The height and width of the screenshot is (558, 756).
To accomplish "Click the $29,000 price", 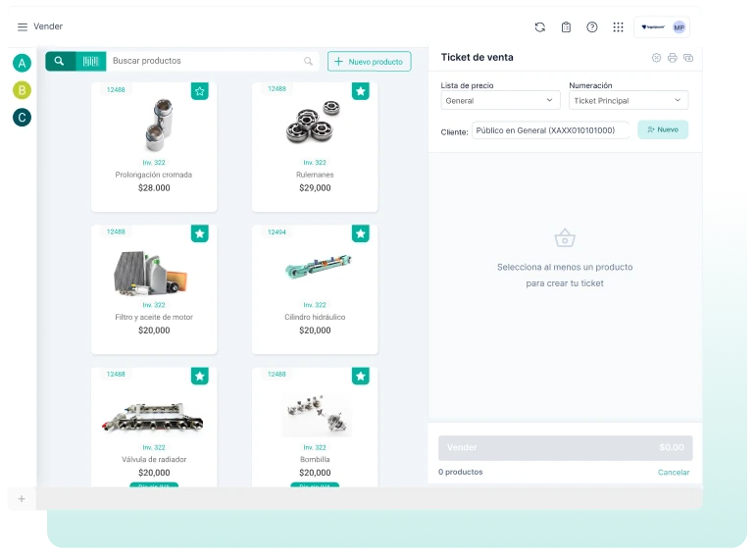I will pos(315,188).
